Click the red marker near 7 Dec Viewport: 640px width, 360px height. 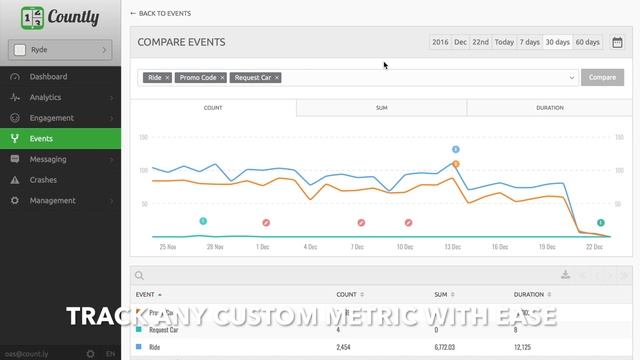(x=361, y=222)
